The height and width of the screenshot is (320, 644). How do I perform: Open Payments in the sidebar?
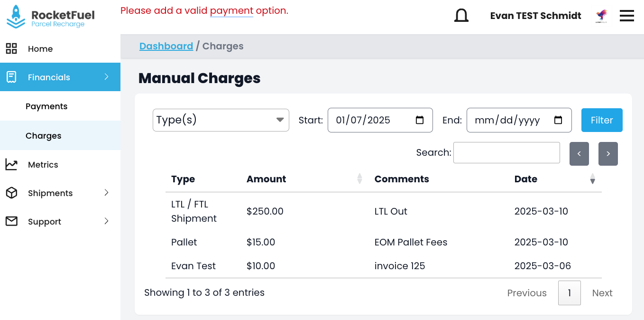coord(46,106)
